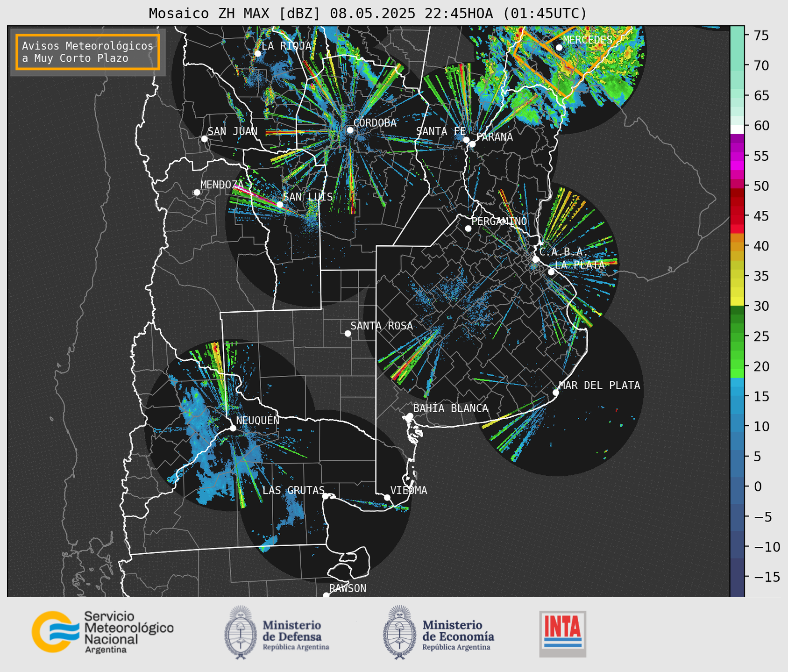Image resolution: width=788 pixels, height=672 pixels.
Task: Click the VIEDMA city marker dot
Action: 387,497
